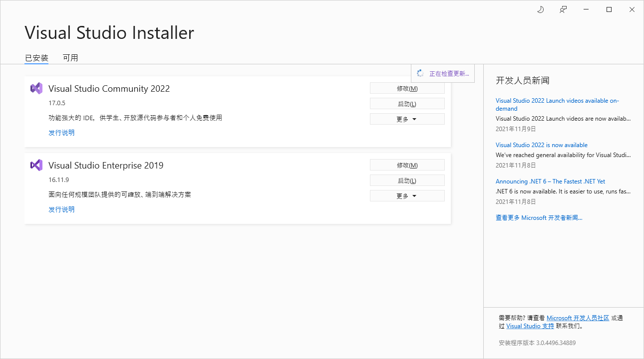This screenshot has width=644, height=359.
Task: Select the 已安装 tab
Action: [36, 57]
